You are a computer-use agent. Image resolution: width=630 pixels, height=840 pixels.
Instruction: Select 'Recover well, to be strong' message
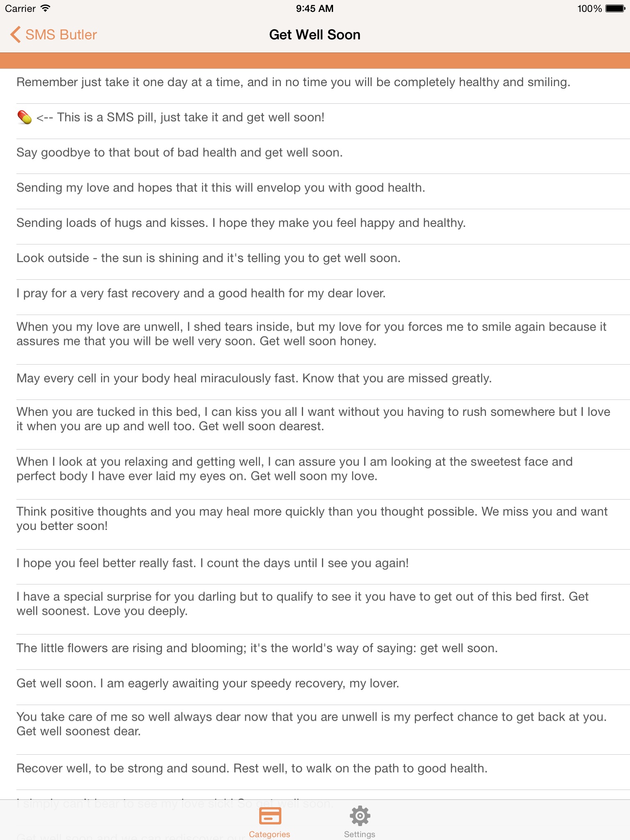click(252, 769)
